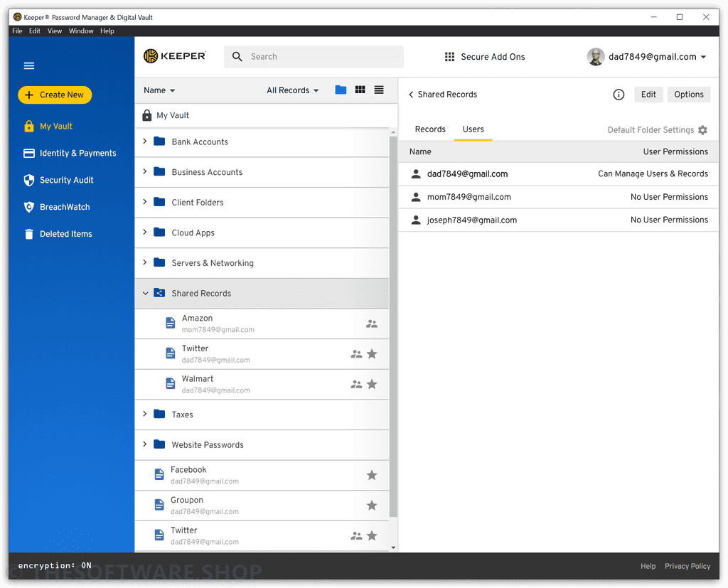Image resolution: width=728 pixels, height=588 pixels.
Task: Click the Bank Accounts folder icon
Action: coord(159,141)
